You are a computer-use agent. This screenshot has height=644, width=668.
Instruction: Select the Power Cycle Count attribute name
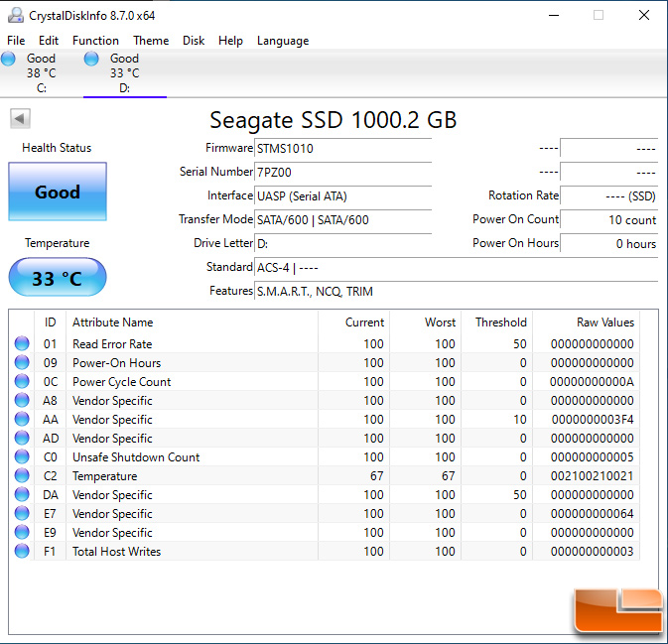click(x=121, y=382)
